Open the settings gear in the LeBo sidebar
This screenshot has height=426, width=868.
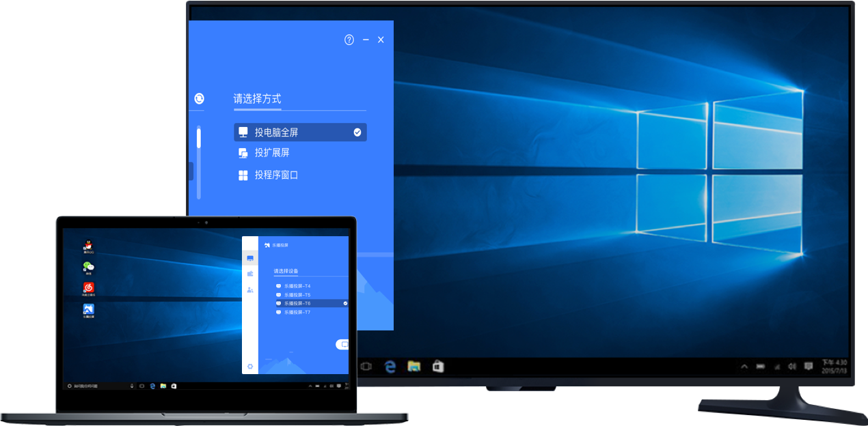(249, 366)
